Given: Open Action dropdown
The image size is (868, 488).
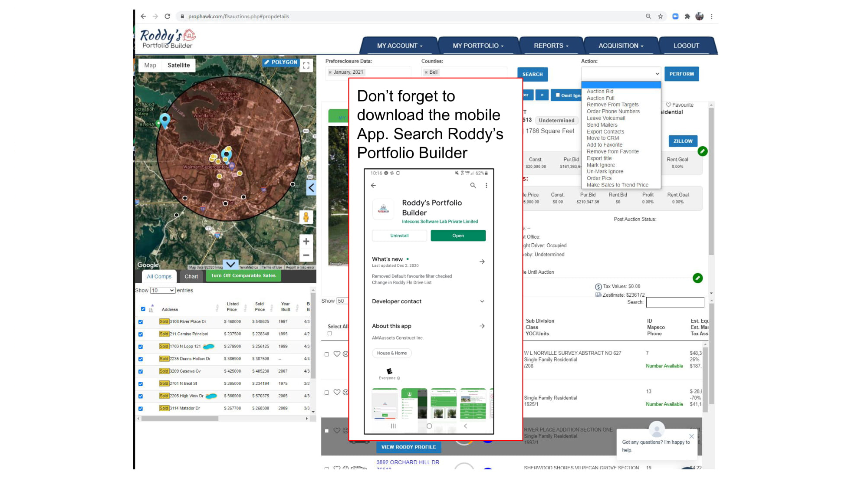Looking at the screenshot, I should [x=621, y=74].
